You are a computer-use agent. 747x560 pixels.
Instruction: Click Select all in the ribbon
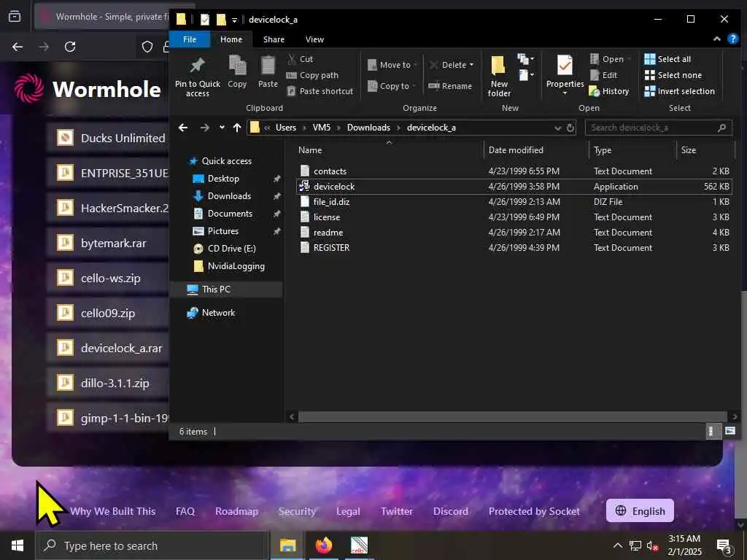click(667, 59)
